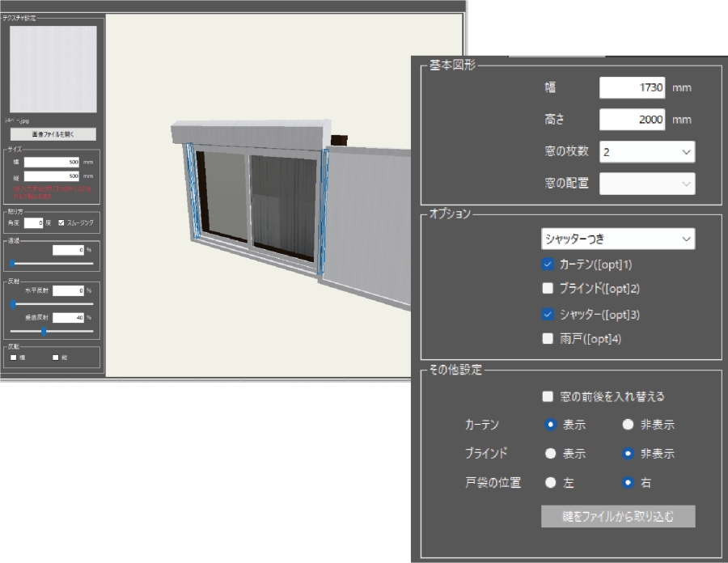
Task: Set カーテン to 非表示
Action: click(628, 425)
